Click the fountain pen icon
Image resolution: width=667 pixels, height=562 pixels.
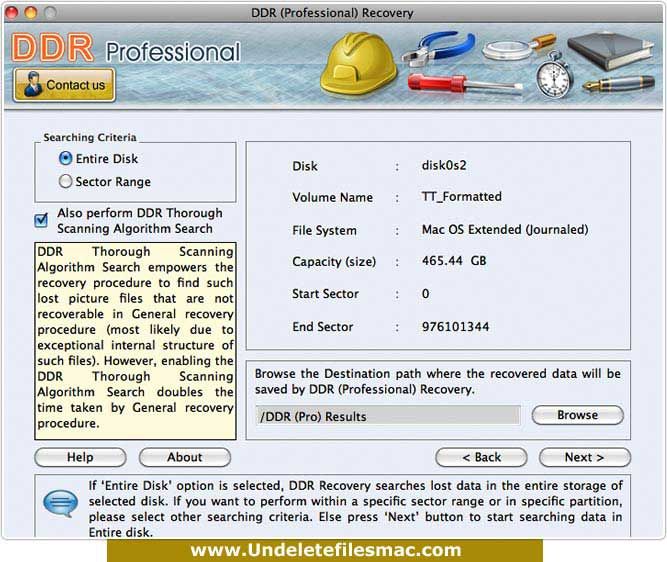click(x=618, y=83)
